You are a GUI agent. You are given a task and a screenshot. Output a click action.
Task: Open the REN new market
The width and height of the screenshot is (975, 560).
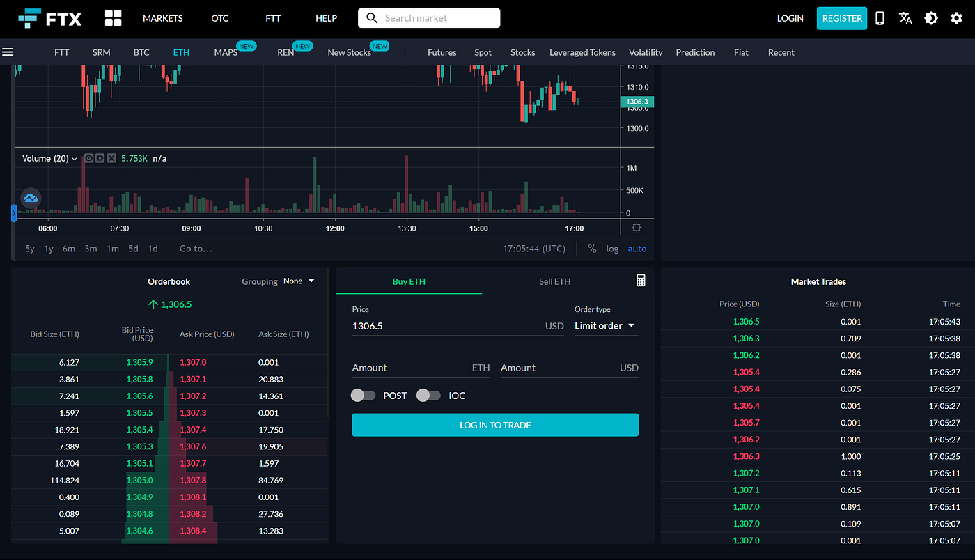pos(286,52)
